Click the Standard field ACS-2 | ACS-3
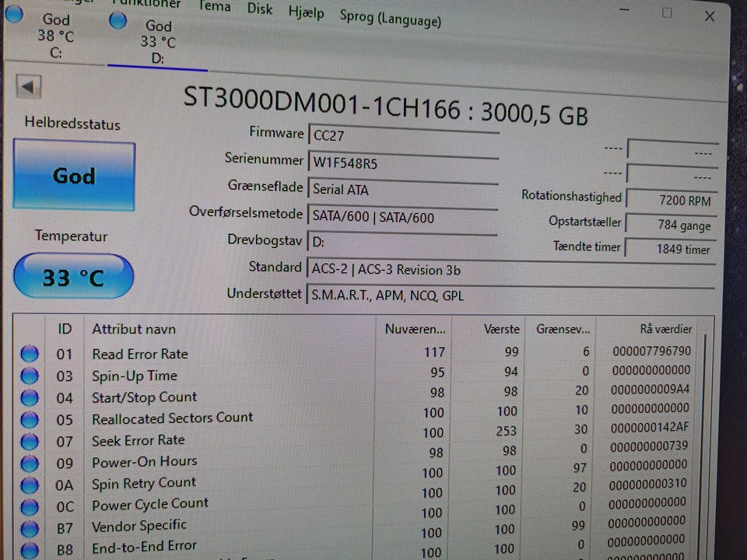 (x=511, y=270)
